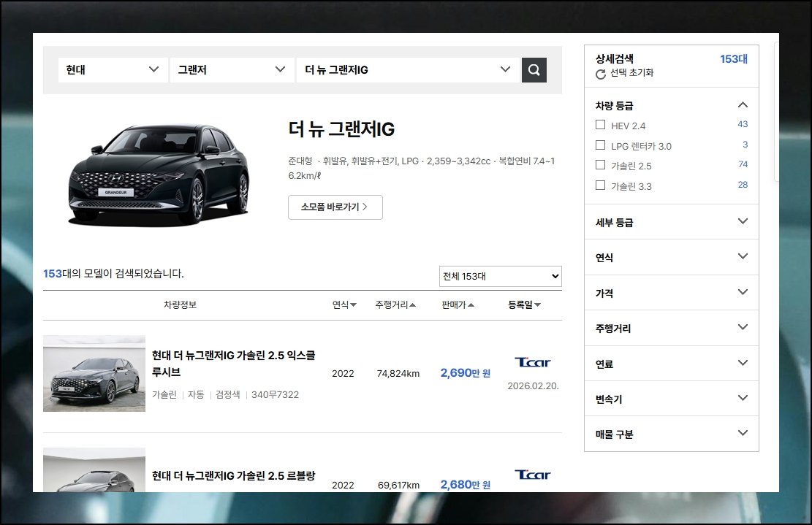Open the 더 뉴 그랜저IG generation dropdown

408,70
